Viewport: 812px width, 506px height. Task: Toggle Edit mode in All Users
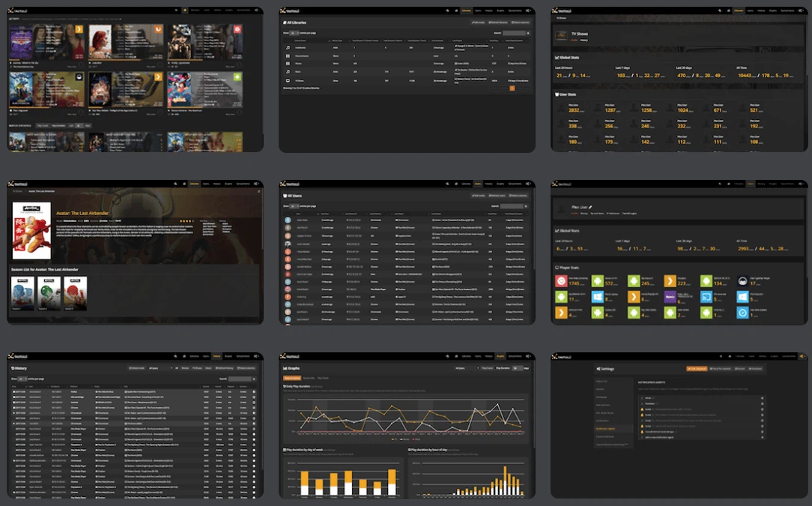click(478, 196)
